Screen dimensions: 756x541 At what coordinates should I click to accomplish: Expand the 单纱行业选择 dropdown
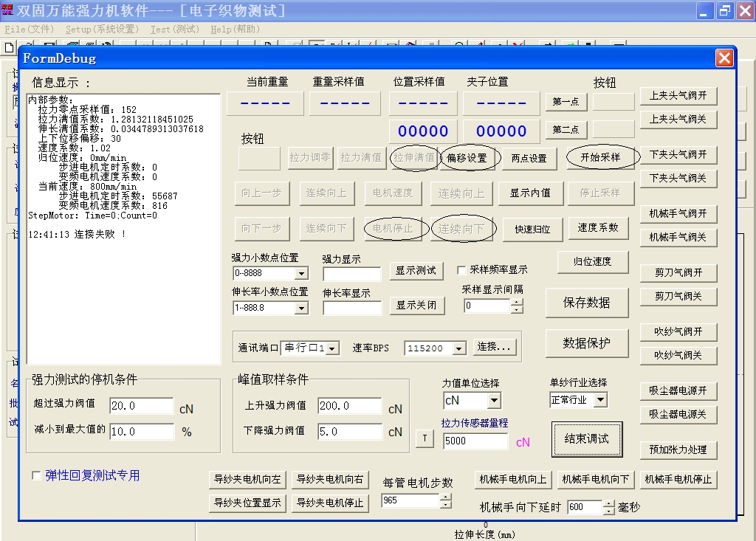click(599, 400)
